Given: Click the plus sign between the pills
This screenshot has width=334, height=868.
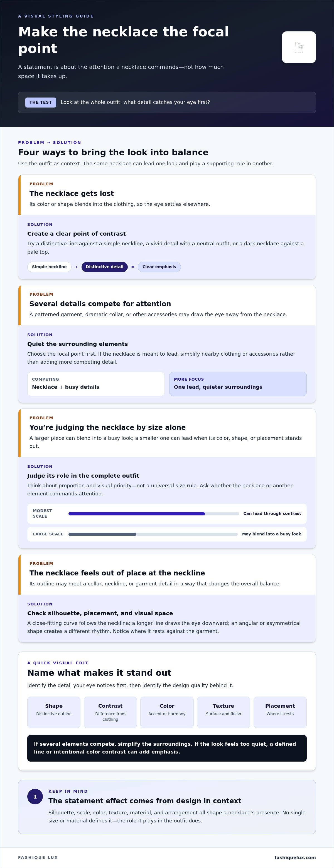Looking at the screenshot, I should [76, 267].
